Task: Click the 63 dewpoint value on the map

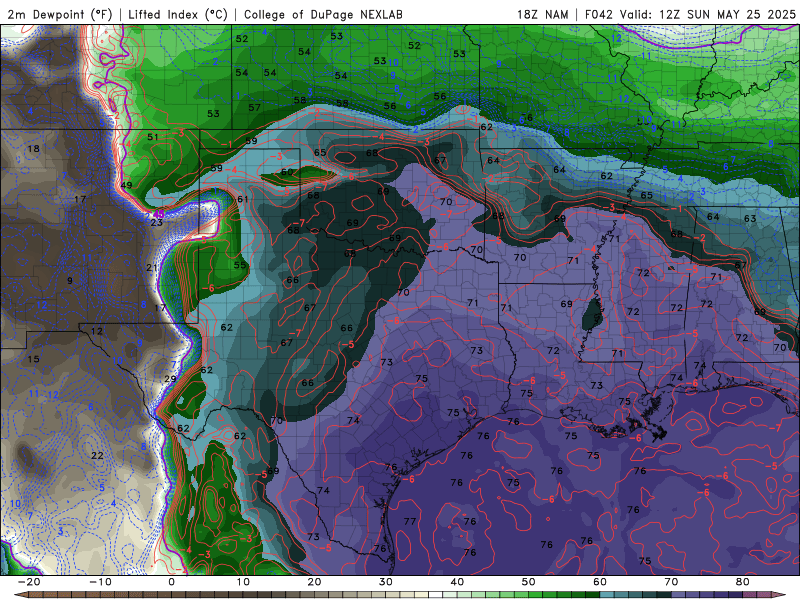Action: click(x=750, y=218)
